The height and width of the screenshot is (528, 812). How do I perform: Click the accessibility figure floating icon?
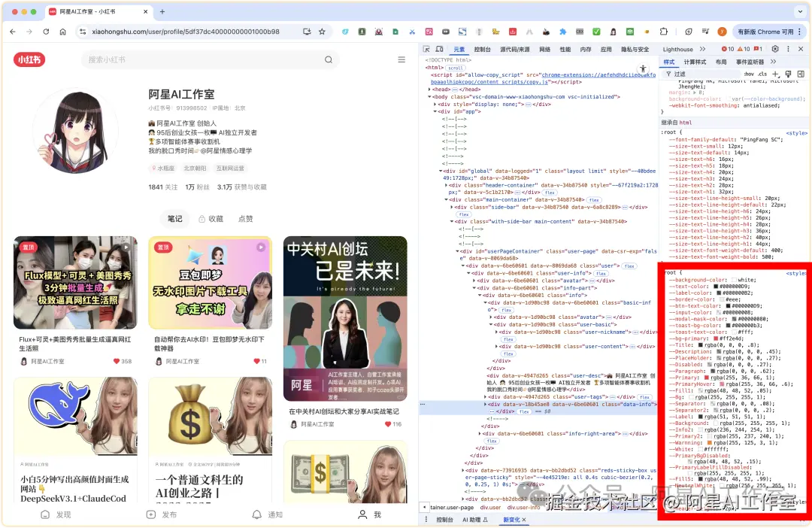click(x=643, y=69)
